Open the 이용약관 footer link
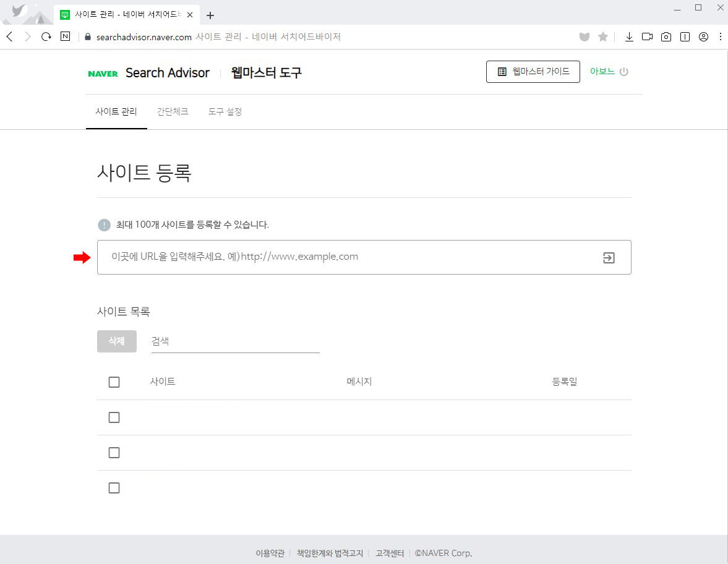Viewport: 728px width, 564px height. click(270, 553)
